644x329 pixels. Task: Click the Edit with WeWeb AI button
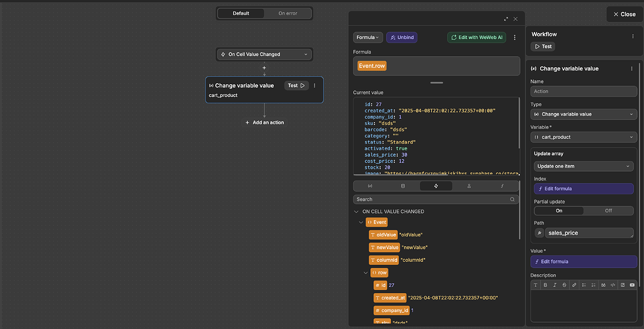point(477,38)
